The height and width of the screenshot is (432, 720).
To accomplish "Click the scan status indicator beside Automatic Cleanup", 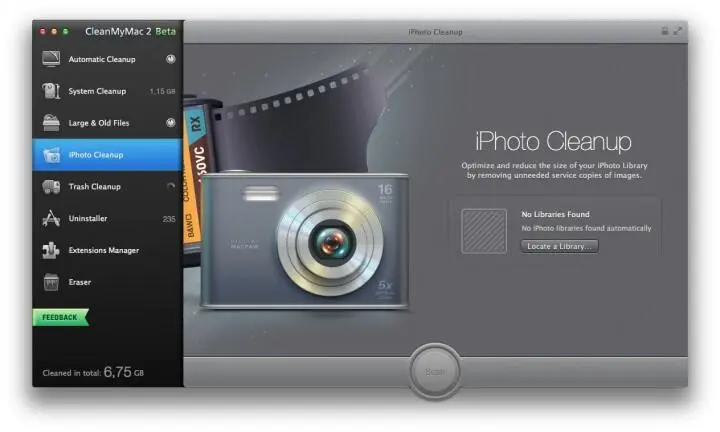I will click(170, 59).
